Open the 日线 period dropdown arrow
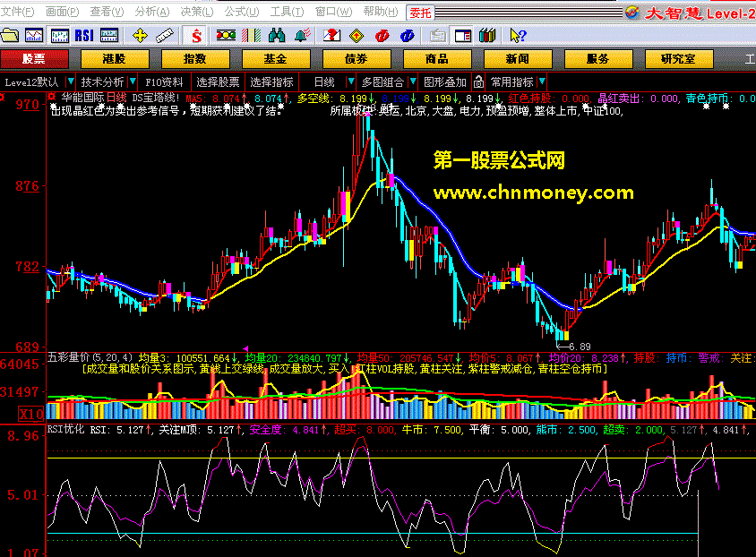Viewport: 756px width, 557px height. point(351,81)
